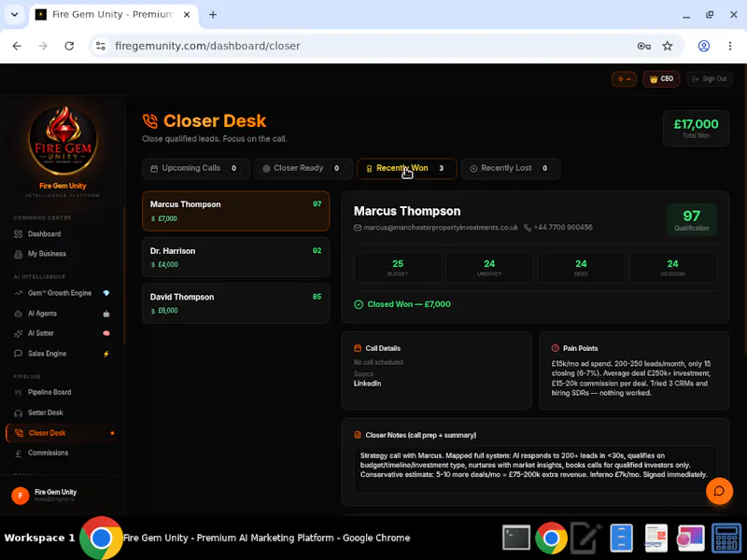Click the Closer Notes document icon
747x560 pixels.
point(358,435)
